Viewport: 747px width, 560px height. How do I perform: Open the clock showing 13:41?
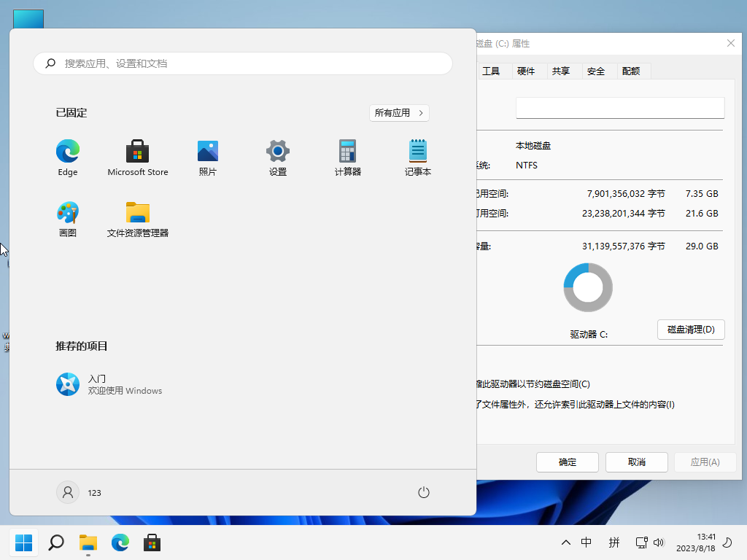pyautogui.click(x=695, y=542)
